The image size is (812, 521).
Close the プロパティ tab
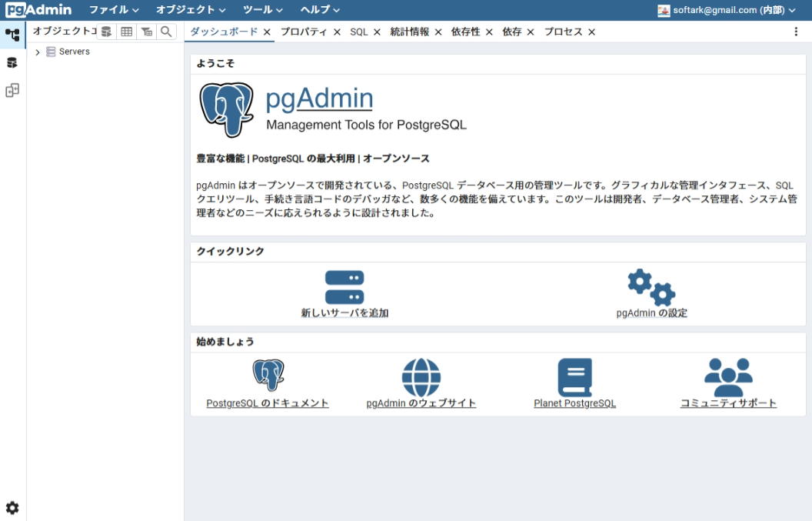pyautogui.click(x=337, y=32)
